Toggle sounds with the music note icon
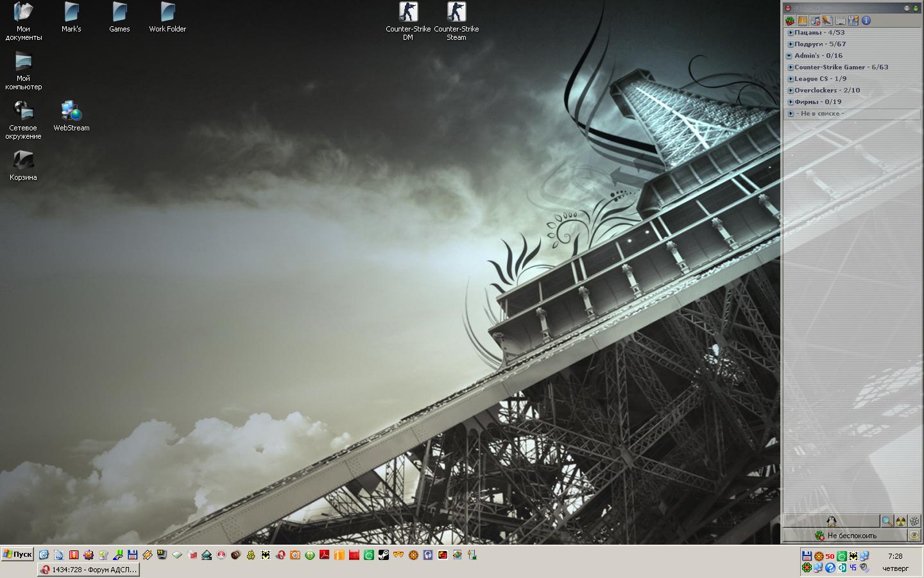The width and height of the screenshot is (924, 578). click(815, 21)
